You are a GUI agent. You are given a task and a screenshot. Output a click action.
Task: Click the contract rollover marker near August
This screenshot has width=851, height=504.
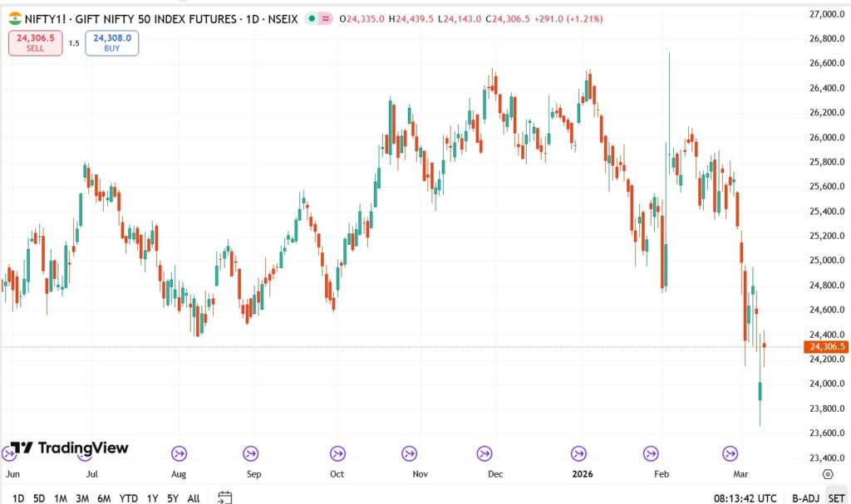(x=179, y=453)
